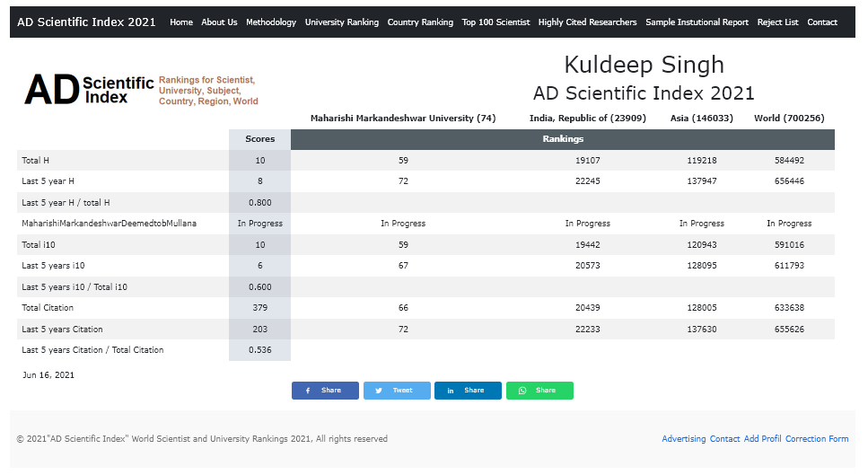This screenshot has height=475, width=868.
Task: Click the Total Citation score 379
Action: pos(259,308)
